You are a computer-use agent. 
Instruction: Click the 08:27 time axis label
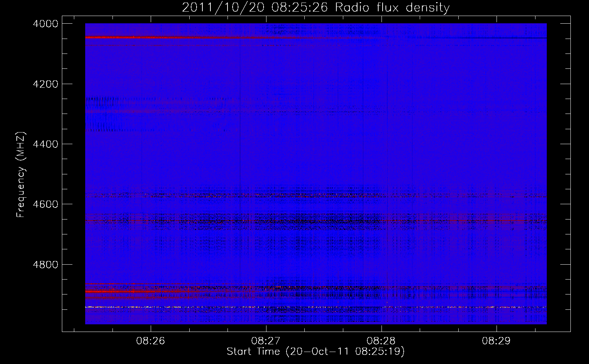(x=266, y=341)
